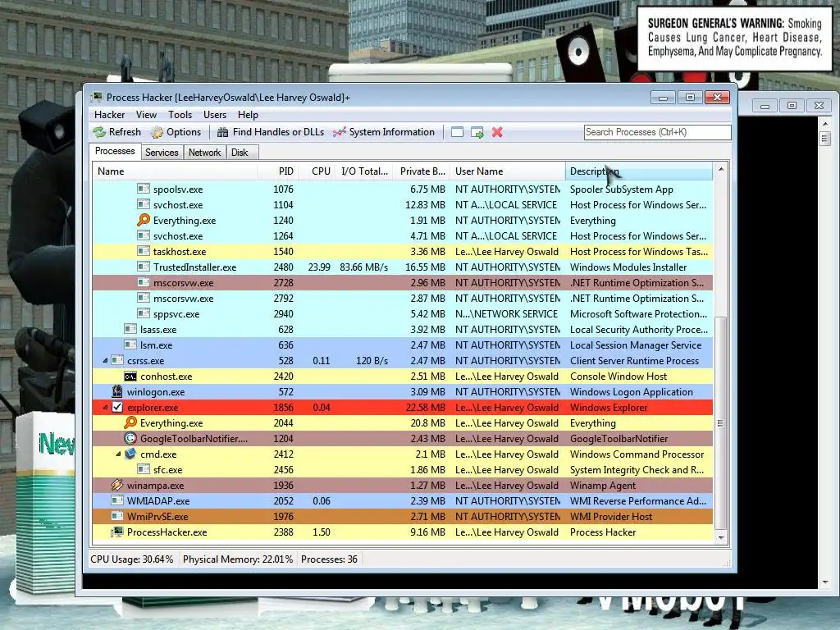Image resolution: width=840 pixels, height=630 pixels.
Task: Open the Tools menu
Action: click(180, 115)
